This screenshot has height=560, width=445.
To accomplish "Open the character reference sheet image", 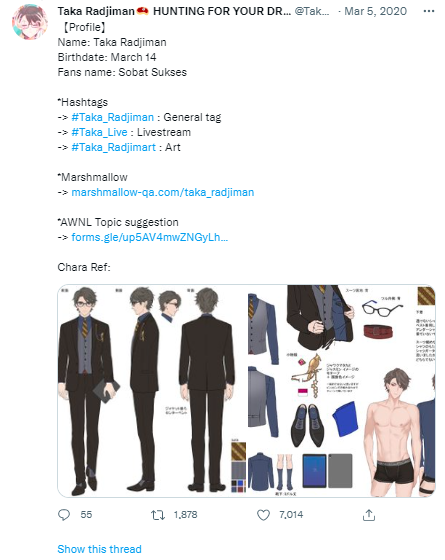I will (246, 391).
